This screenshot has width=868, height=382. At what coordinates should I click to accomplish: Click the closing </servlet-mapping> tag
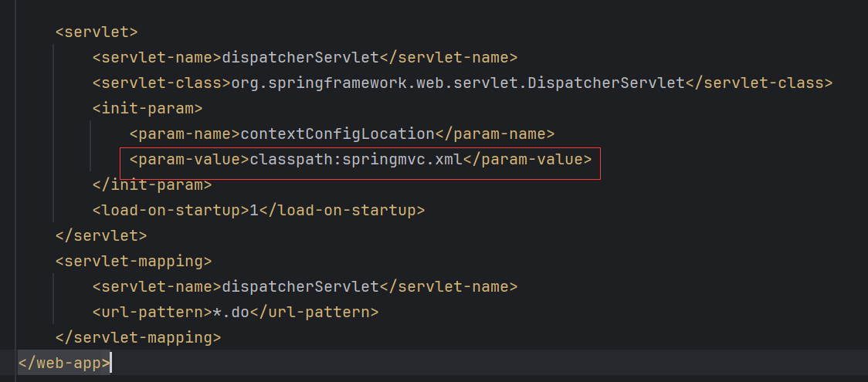[137, 338]
